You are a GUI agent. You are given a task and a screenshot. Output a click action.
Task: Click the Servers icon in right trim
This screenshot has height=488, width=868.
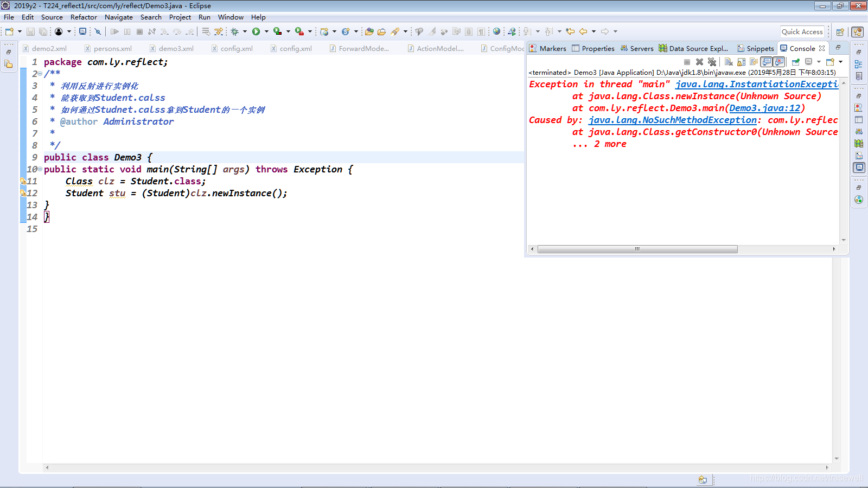click(x=858, y=132)
